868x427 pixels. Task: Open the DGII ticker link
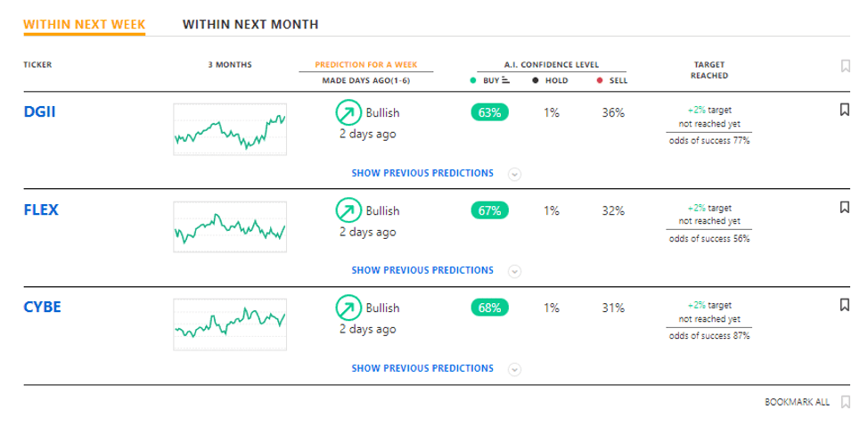coord(40,112)
